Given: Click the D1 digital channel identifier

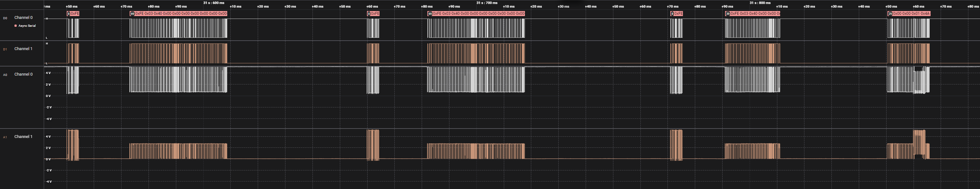Looking at the screenshot, I should pyautogui.click(x=5, y=49).
